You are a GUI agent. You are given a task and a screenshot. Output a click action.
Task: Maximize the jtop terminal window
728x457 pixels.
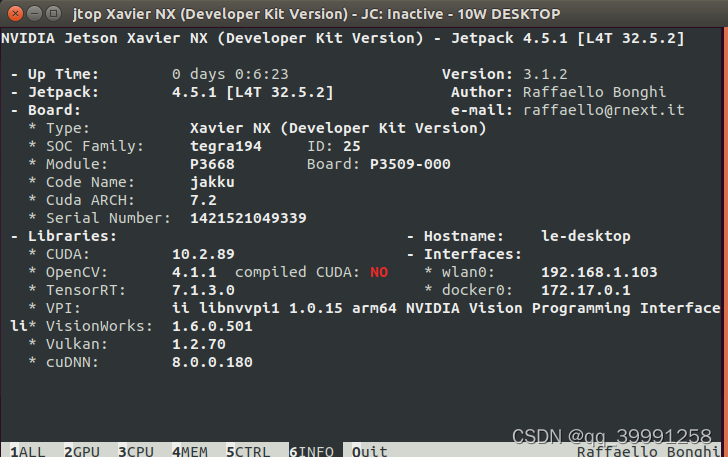click(x=53, y=13)
